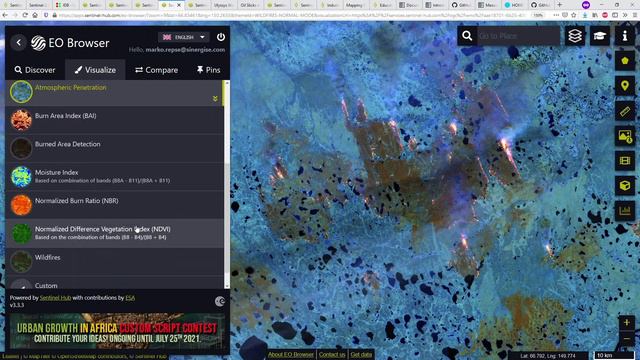
Task: Reload the page in the browser
Action: point(25,15)
